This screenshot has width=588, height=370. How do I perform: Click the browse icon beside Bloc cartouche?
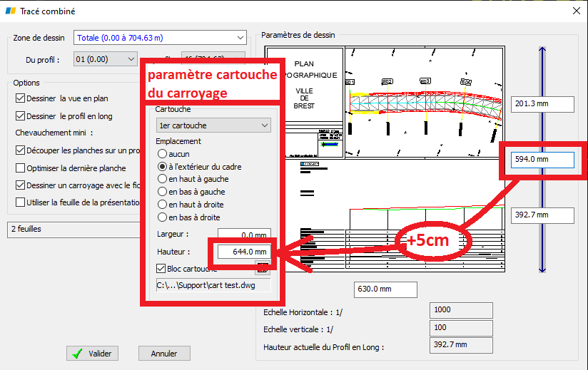pos(263,268)
